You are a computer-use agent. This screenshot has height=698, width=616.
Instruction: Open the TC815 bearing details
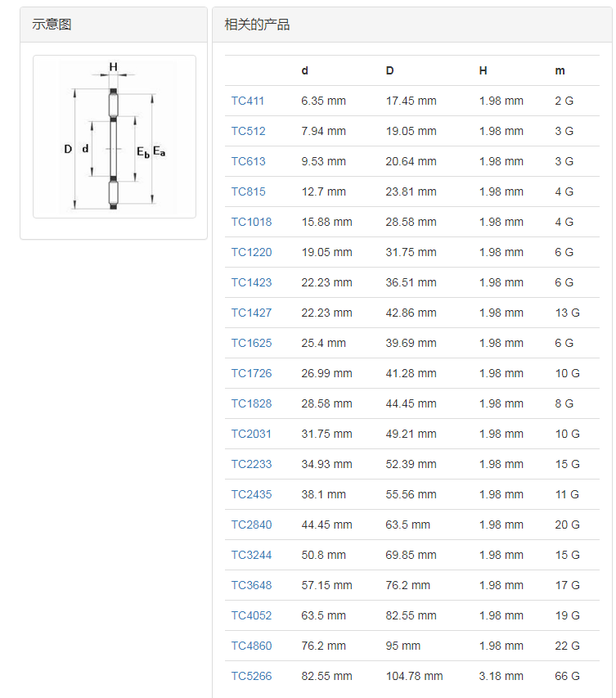pos(246,191)
